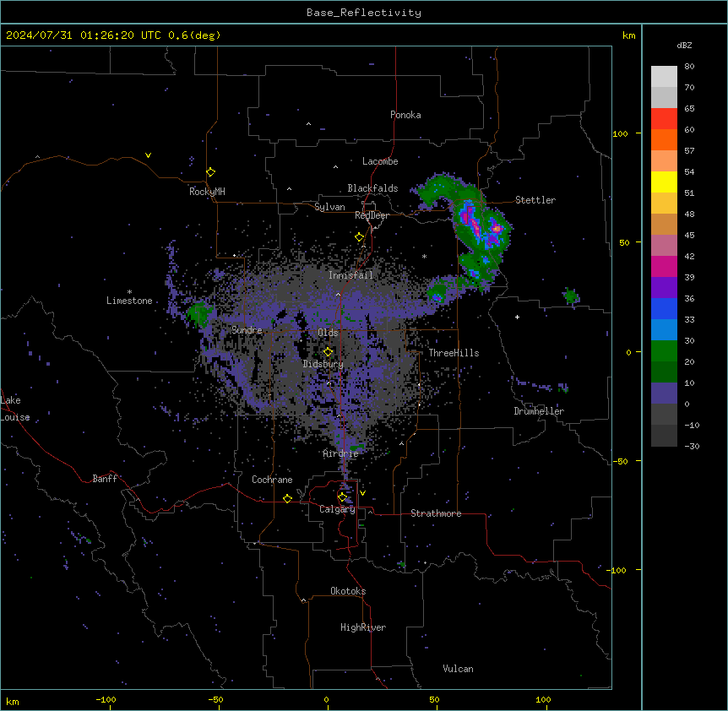Click the Limestone label
The width and height of the screenshot is (728, 711).
click(129, 301)
